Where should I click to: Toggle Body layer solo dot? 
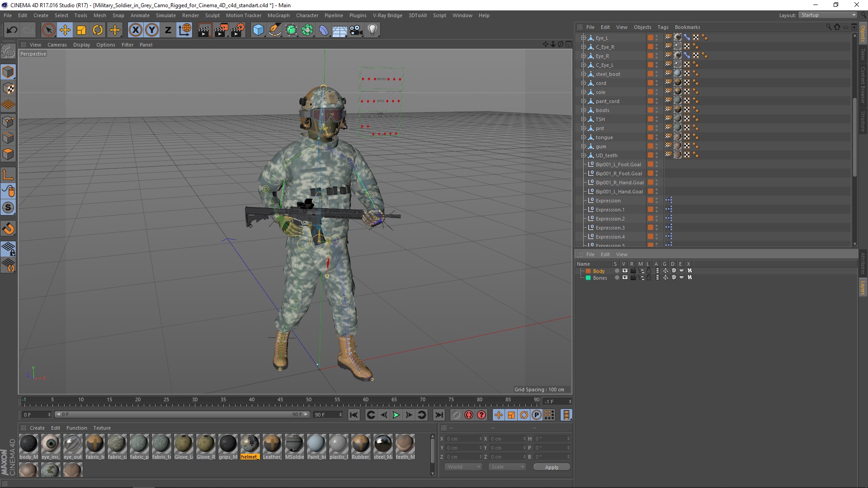click(616, 271)
